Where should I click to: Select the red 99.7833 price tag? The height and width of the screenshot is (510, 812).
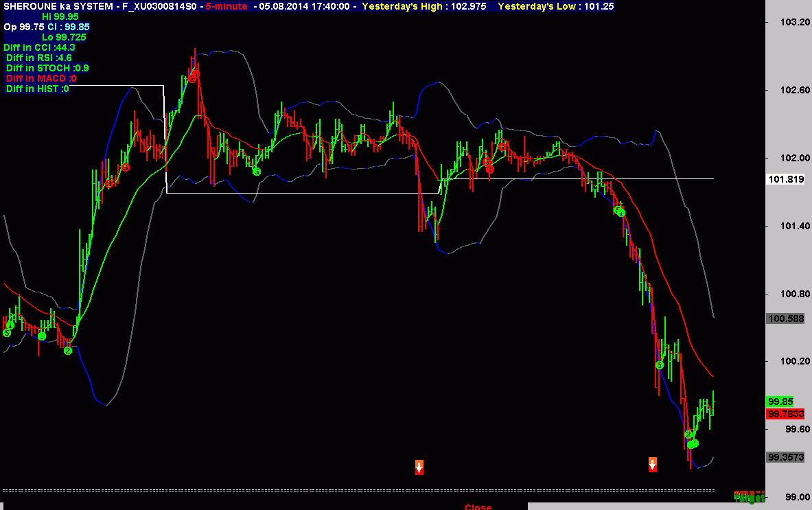point(782,414)
